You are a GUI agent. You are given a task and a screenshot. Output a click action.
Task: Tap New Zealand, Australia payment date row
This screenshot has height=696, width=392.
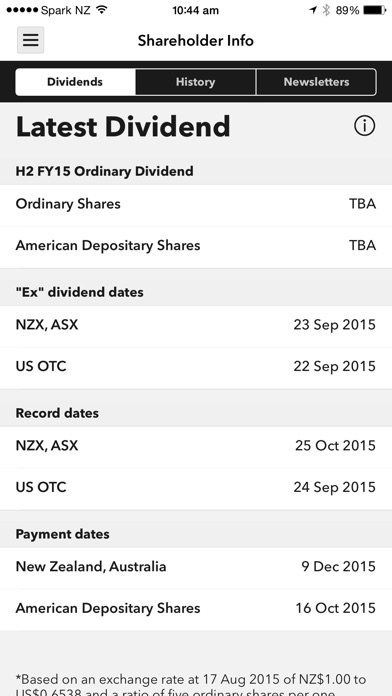point(196,567)
